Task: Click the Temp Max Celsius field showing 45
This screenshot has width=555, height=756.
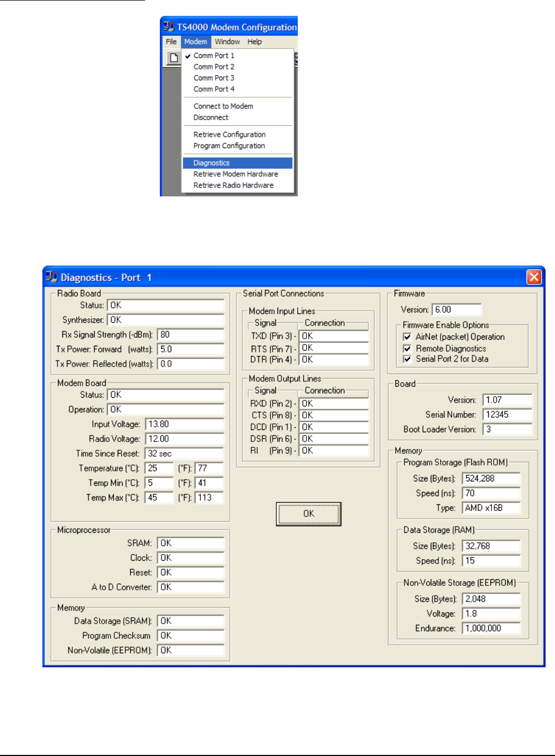Action: (x=159, y=498)
